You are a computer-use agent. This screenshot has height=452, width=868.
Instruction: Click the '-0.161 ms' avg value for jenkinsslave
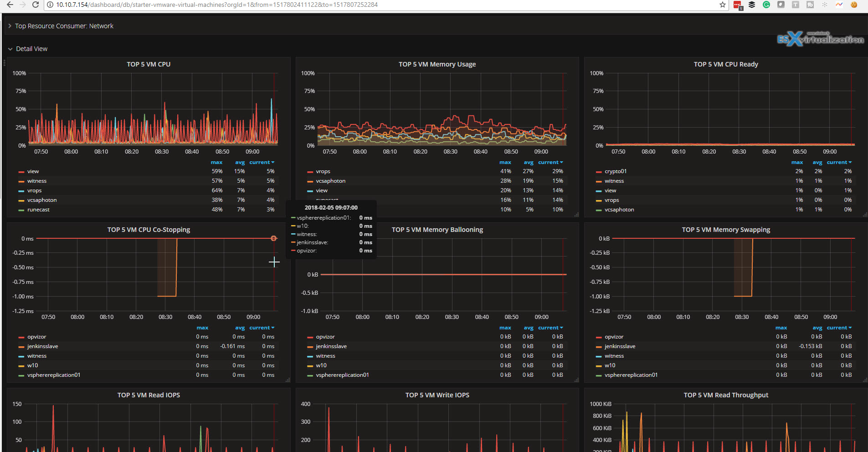(232, 346)
